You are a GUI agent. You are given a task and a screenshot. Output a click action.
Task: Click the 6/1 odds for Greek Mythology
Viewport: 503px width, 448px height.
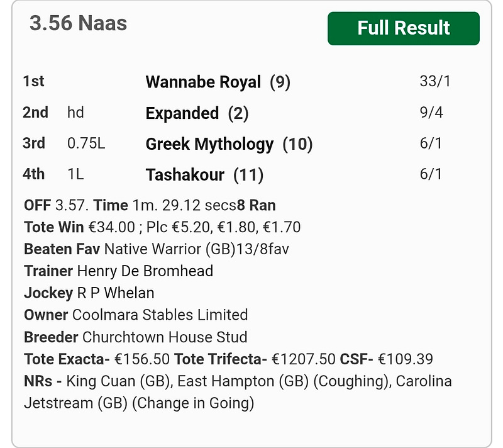(x=431, y=143)
